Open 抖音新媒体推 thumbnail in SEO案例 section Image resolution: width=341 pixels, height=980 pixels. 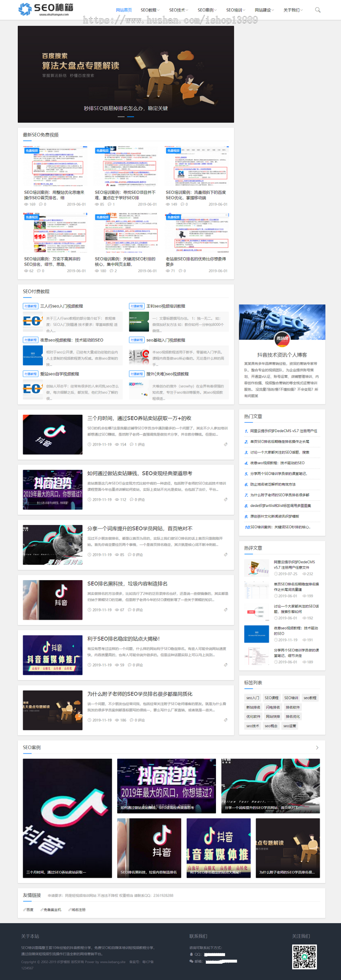point(218,848)
